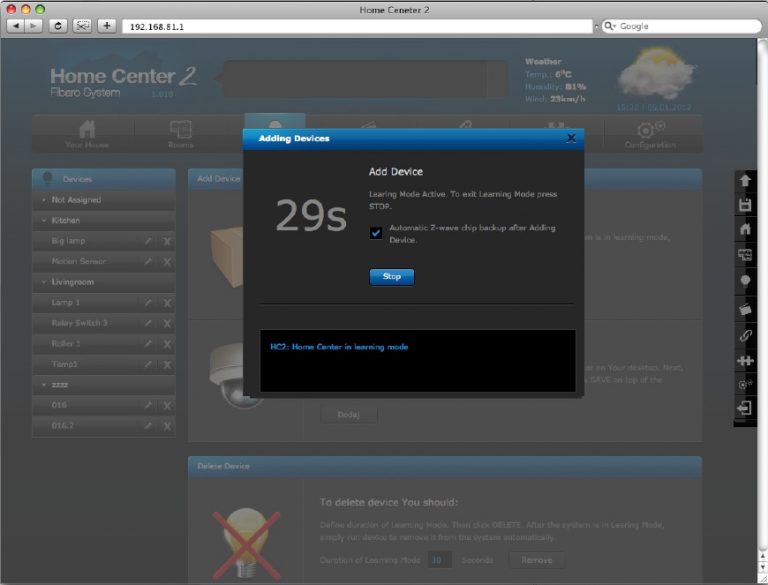Click the linked devices chain icon
The width and height of the screenshot is (768, 585).
tap(745, 335)
